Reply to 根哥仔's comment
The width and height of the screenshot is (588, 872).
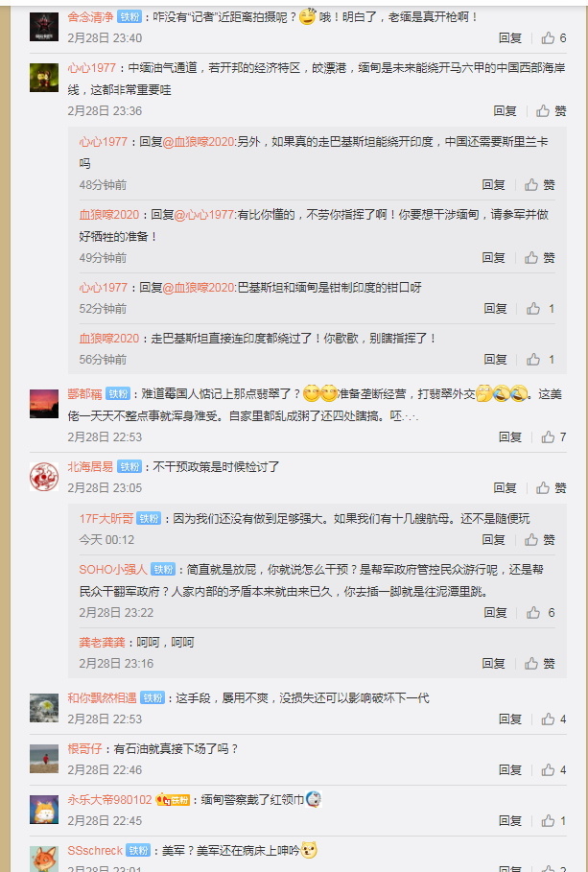coord(510,770)
